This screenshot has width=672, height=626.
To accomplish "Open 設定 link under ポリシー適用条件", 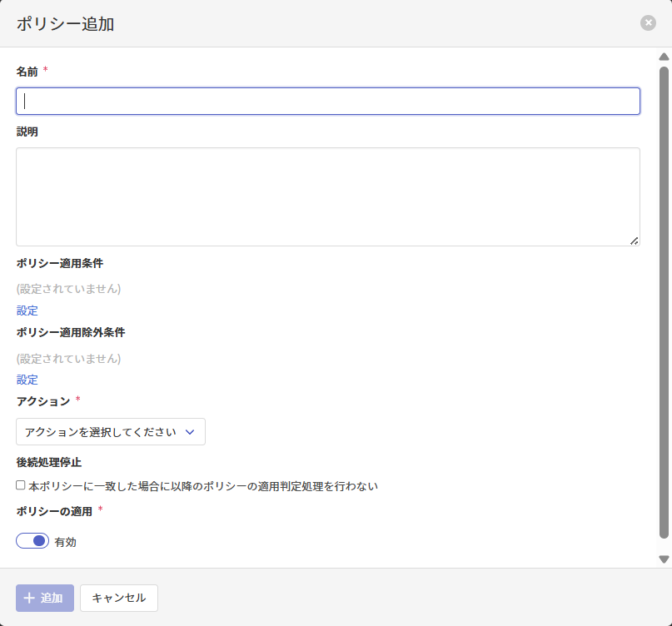I will 27,311.
